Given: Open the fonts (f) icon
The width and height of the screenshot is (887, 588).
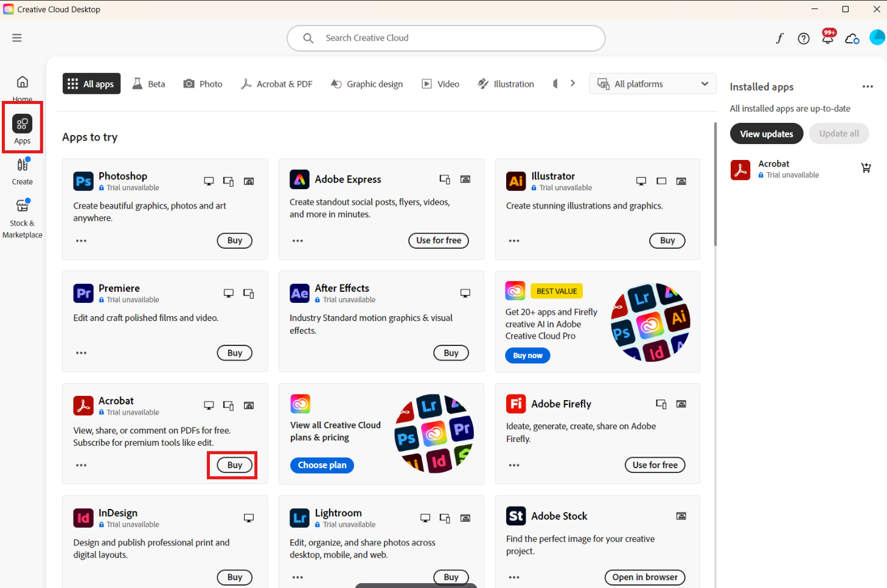Looking at the screenshot, I should pos(780,38).
